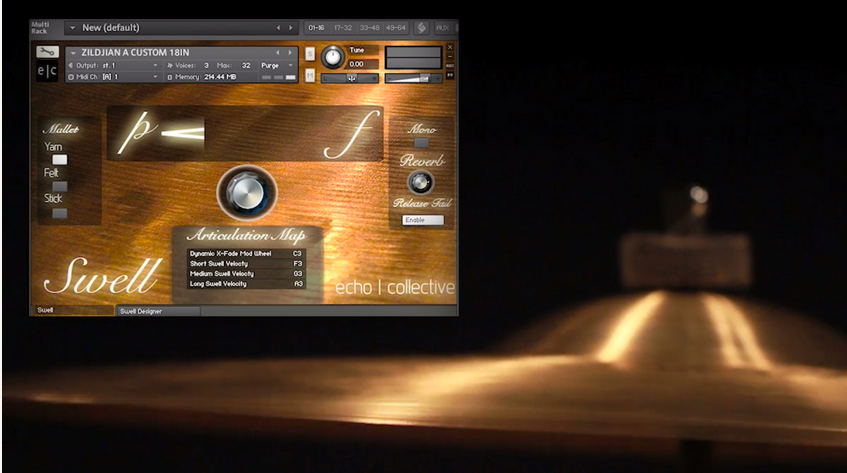
Task: Select Short Swell Velocity articulation row
Action: pos(246,264)
